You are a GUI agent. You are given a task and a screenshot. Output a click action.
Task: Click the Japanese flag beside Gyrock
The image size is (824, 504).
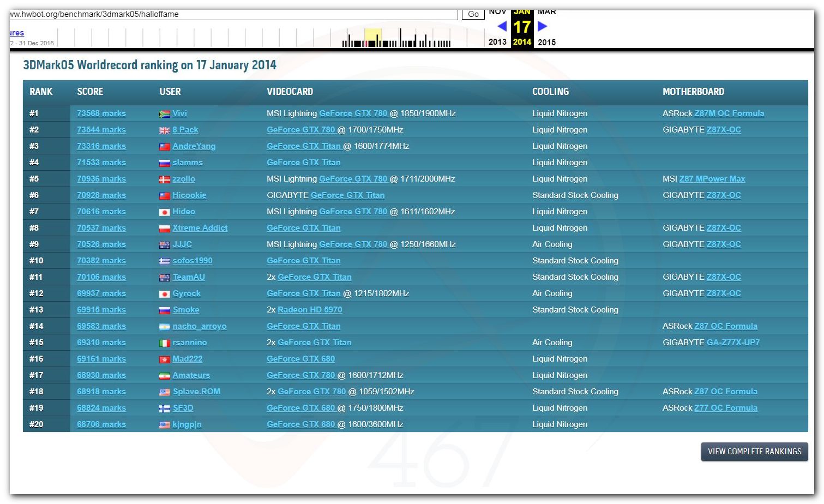[164, 294]
